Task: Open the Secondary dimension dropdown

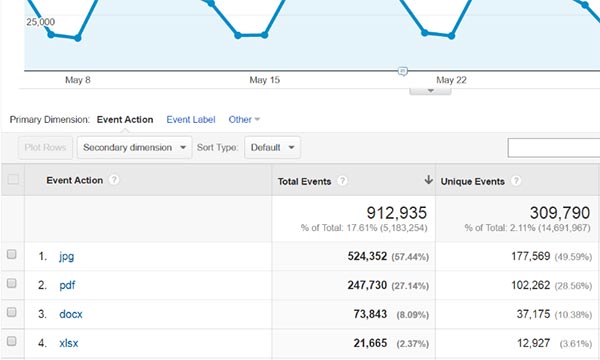Action: tap(134, 147)
